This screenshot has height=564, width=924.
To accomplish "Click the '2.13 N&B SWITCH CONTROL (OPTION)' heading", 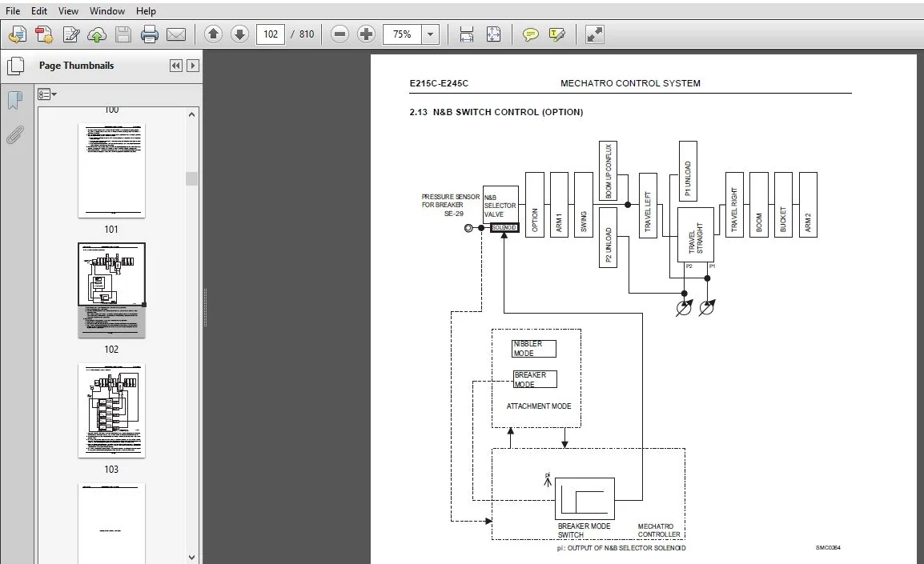I will pyautogui.click(x=496, y=112).
